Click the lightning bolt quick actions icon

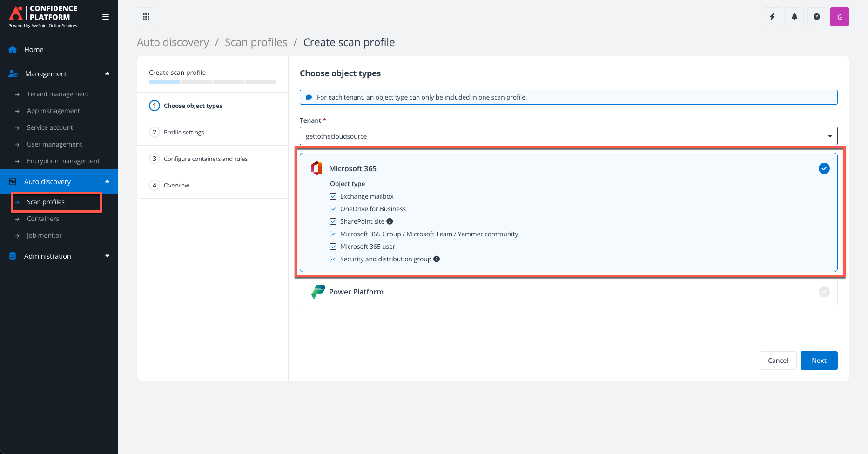point(772,16)
